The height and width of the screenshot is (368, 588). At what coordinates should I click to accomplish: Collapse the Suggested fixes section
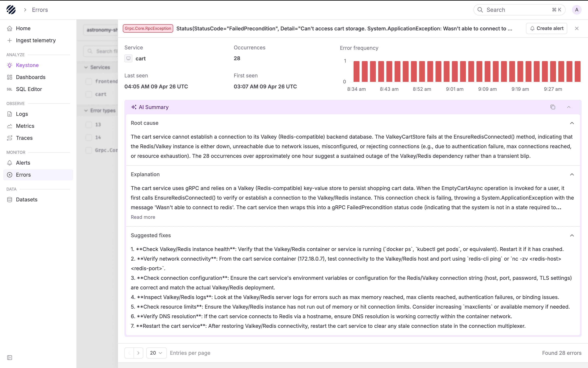pyautogui.click(x=572, y=235)
